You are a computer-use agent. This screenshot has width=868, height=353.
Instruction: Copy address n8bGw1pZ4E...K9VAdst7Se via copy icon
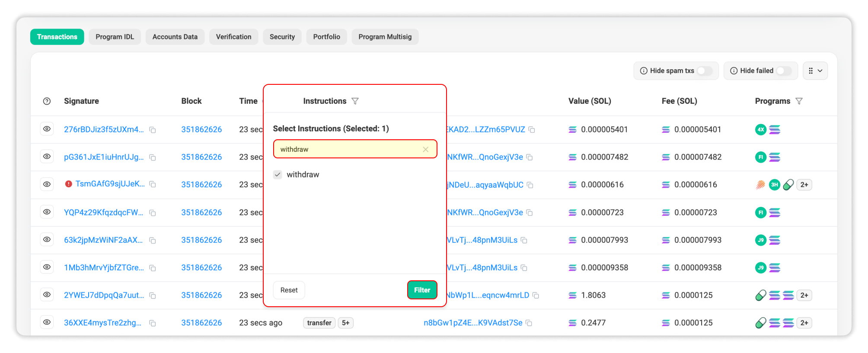point(529,323)
